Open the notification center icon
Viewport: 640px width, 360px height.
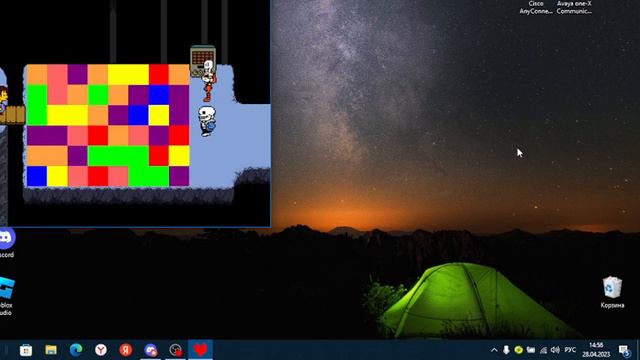624,350
